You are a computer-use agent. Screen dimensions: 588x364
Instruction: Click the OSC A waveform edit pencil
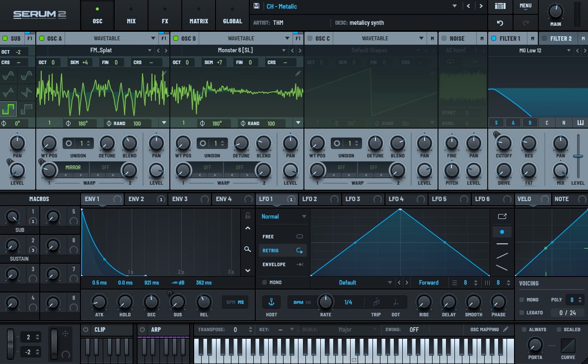coord(164,73)
